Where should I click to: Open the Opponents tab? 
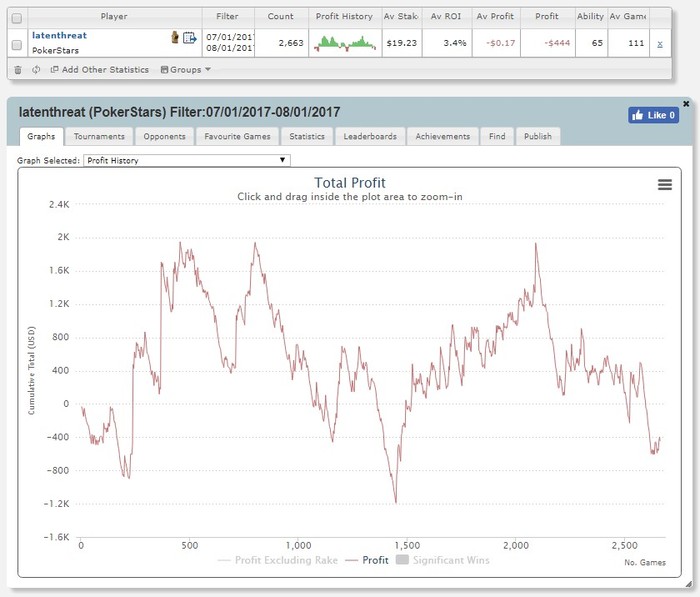click(x=164, y=136)
